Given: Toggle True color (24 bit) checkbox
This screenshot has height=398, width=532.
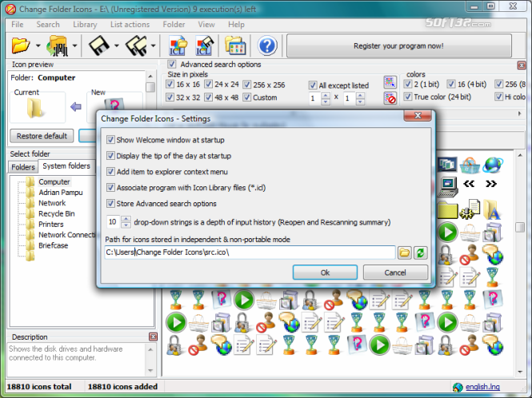Looking at the screenshot, I should (x=407, y=97).
